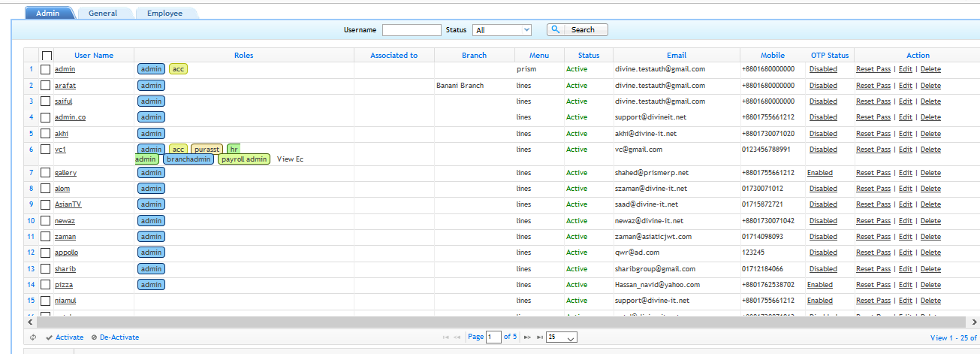Go to last page of grid
Viewport: 980px width, 354px height.
(x=539, y=337)
